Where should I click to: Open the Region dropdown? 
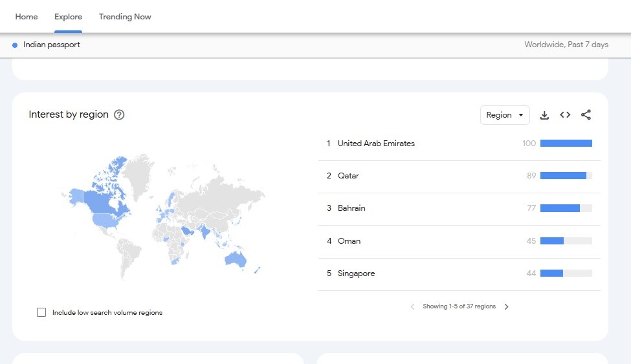pos(504,115)
